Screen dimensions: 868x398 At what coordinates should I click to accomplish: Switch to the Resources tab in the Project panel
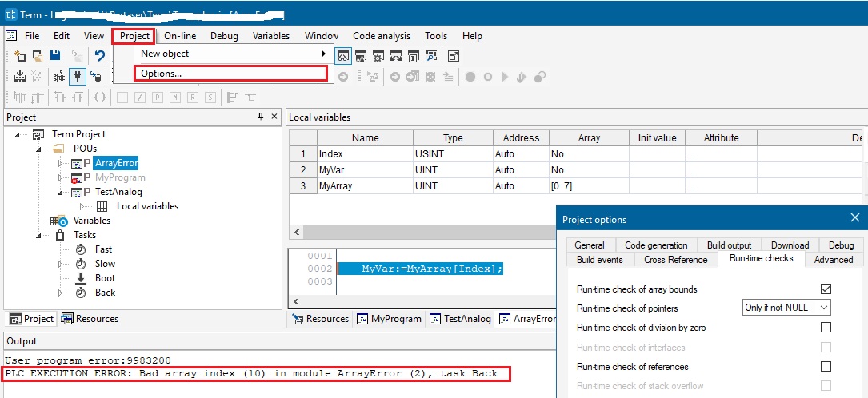(x=90, y=319)
